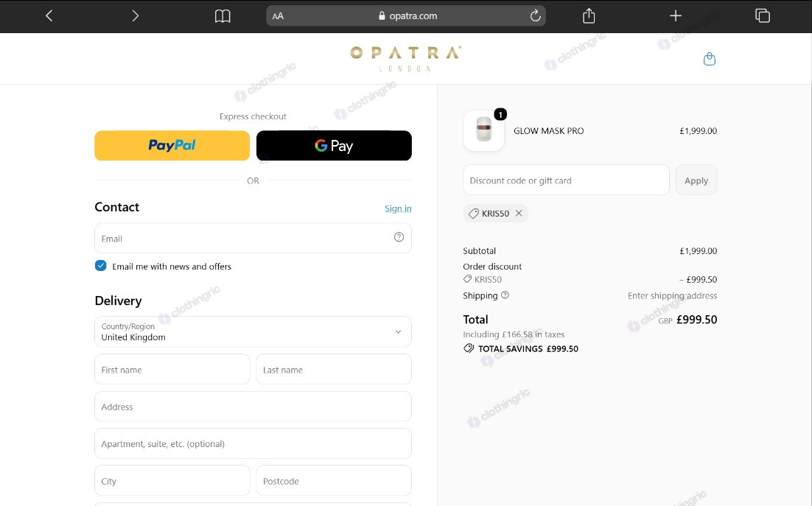812x506 pixels.
Task: Open the bookmarks book icon
Action: 223,16
